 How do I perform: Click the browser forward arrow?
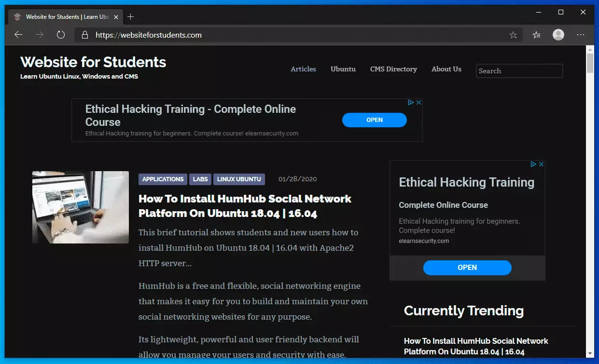click(40, 35)
